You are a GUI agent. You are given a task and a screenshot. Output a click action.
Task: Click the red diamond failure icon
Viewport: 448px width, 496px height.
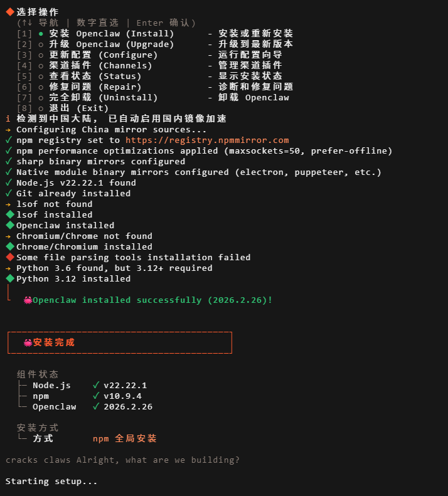(x=10, y=257)
